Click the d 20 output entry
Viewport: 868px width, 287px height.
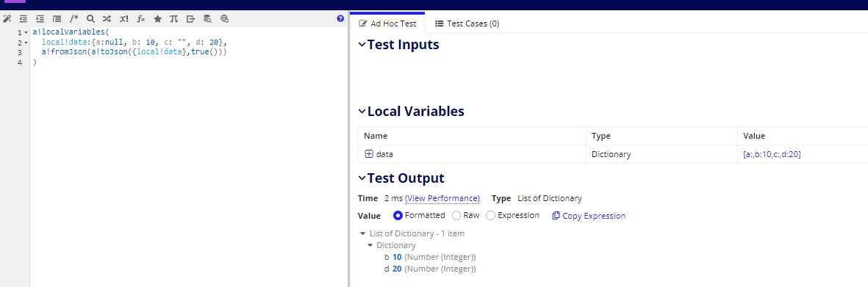point(430,269)
